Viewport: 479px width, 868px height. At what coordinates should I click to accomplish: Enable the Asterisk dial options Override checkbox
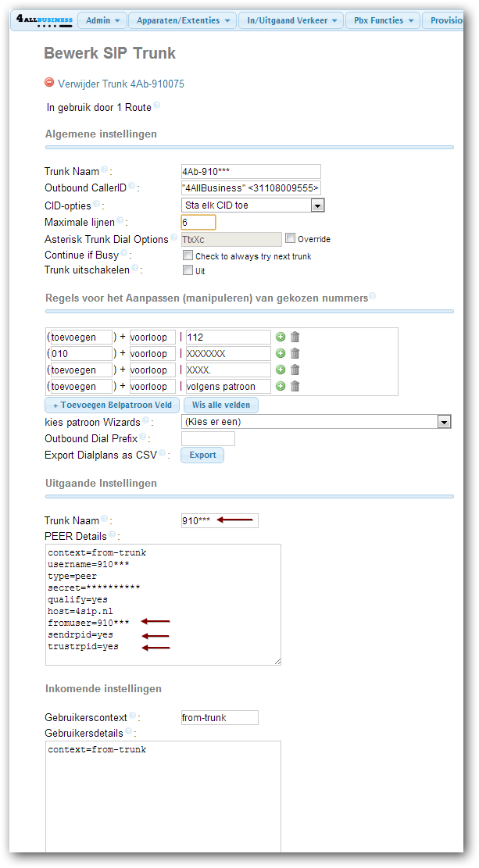pyautogui.click(x=290, y=238)
